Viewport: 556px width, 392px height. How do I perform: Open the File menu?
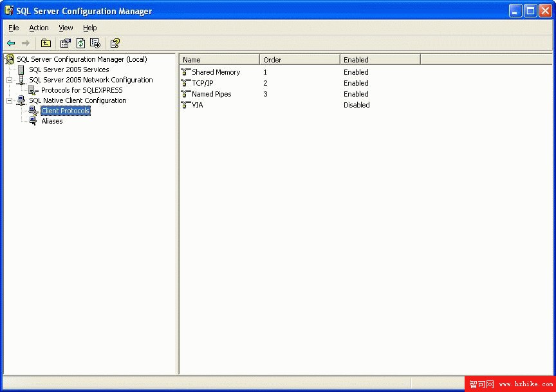click(14, 28)
